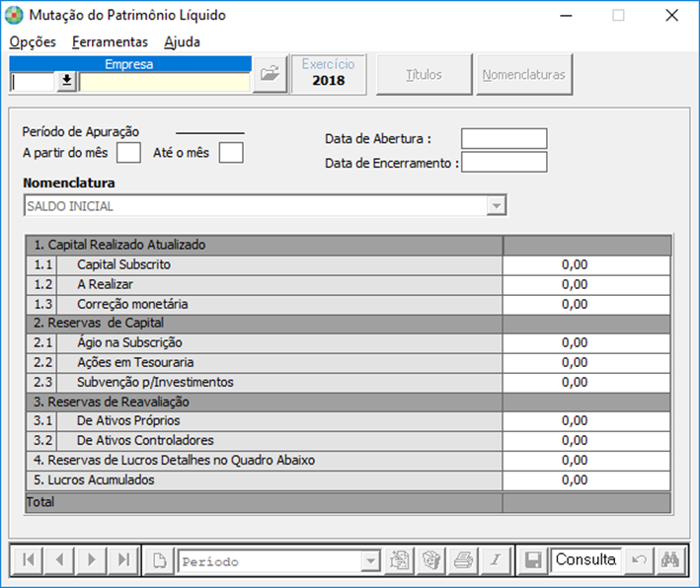The width and height of the screenshot is (700, 588).
Task: Click the blue Empresa header bar
Action: [130, 64]
